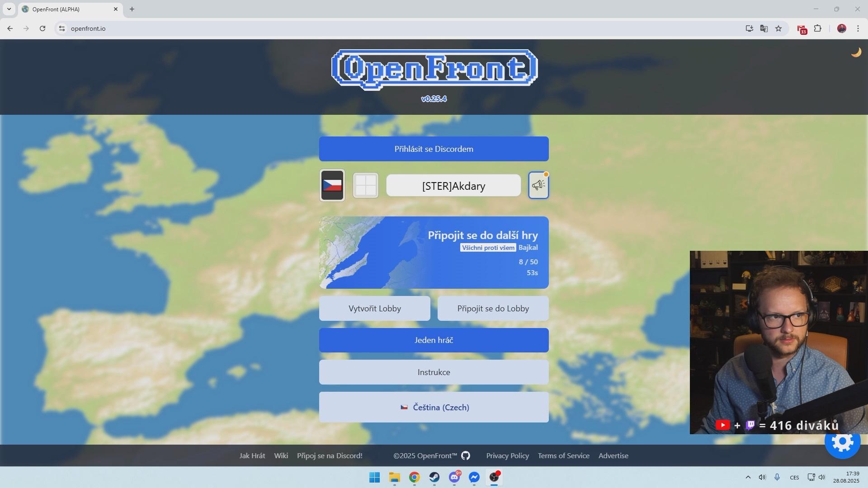Open Messenger from the taskbar
Viewport: 868px width, 488px height.
tap(474, 477)
